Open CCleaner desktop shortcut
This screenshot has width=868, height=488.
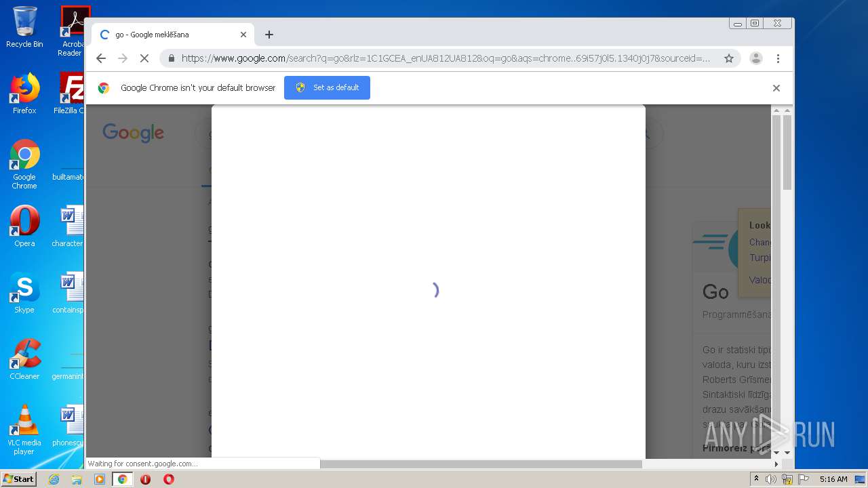point(24,359)
